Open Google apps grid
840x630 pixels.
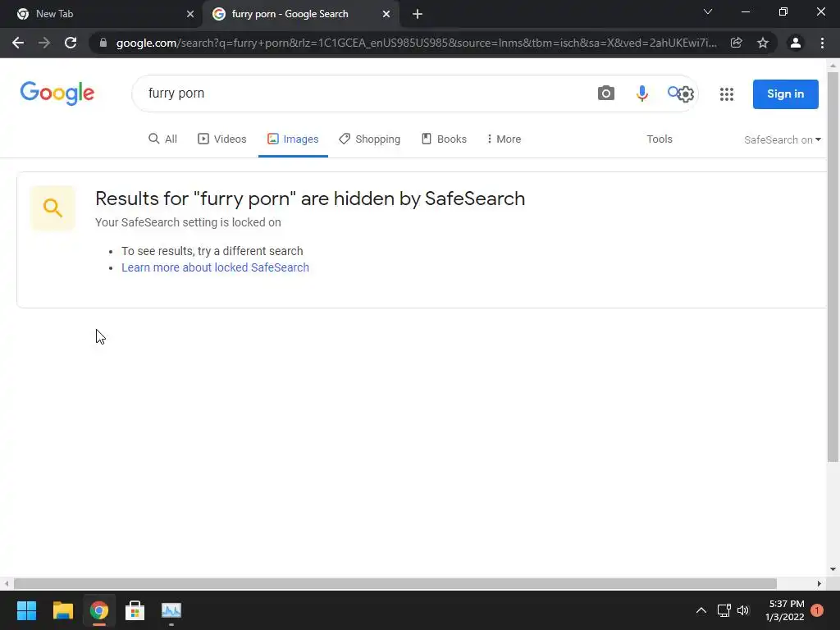[x=727, y=94]
